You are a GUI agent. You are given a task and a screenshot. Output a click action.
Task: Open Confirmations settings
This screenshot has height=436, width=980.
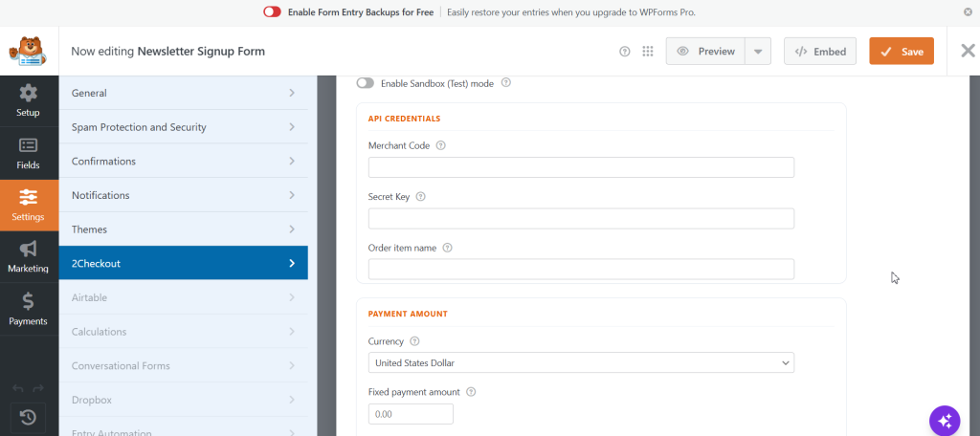coord(183,162)
